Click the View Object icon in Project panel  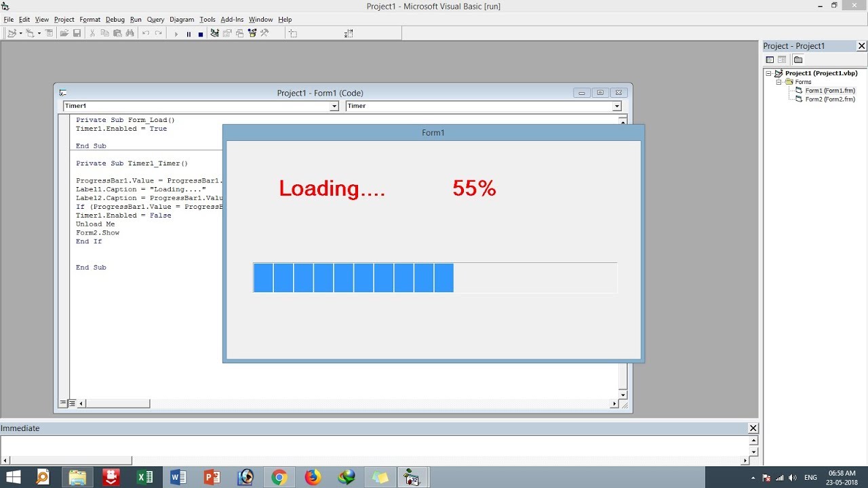(782, 60)
